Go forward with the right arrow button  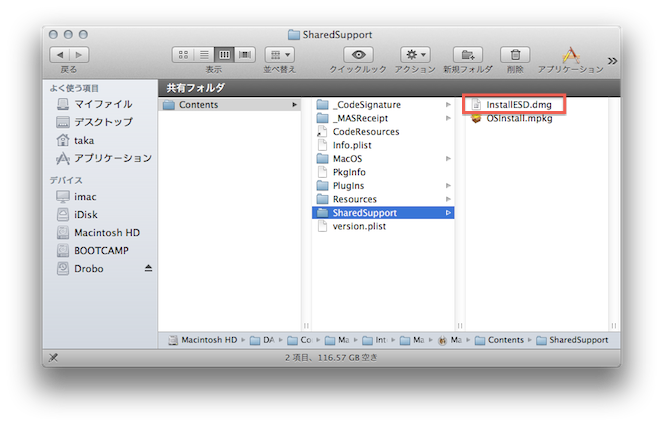[79, 55]
